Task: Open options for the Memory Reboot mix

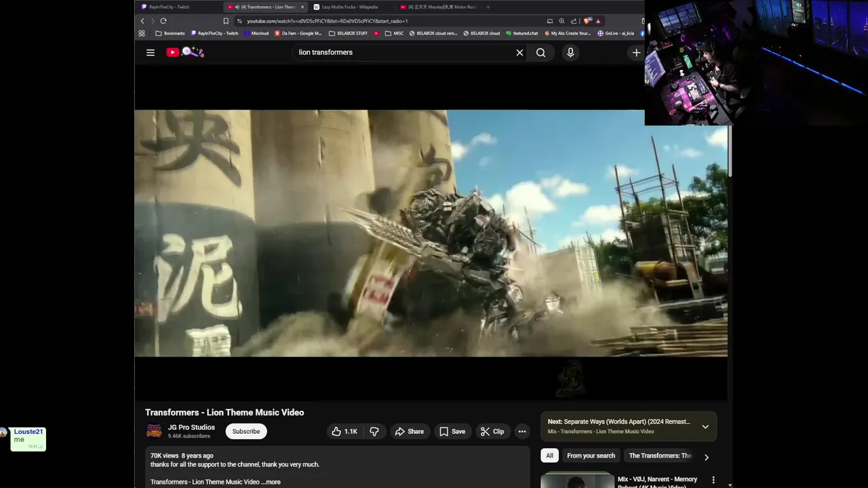Action: [713, 480]
